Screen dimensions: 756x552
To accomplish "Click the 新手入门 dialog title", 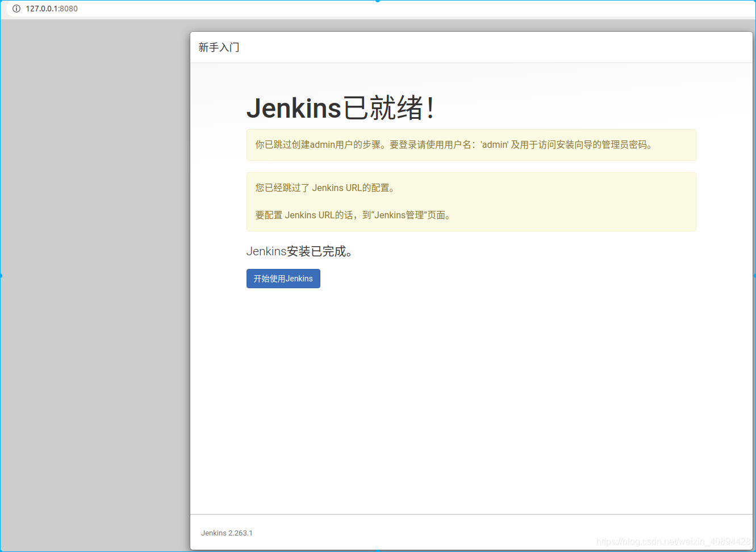I will 219,47.
